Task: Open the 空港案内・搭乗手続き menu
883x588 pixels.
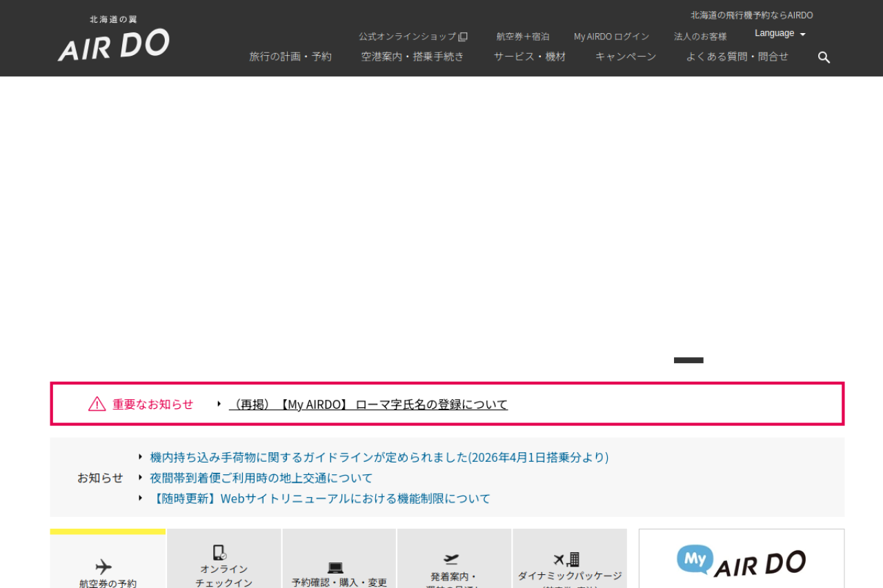Action: 413,57
